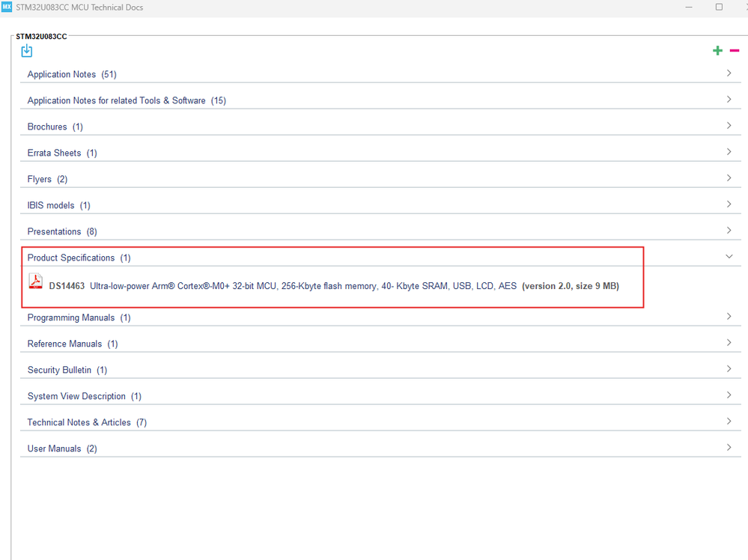Select the User Manuals (2) label
Image resolution: width=748 pixels, height=560 pixels.
point(62,449)
